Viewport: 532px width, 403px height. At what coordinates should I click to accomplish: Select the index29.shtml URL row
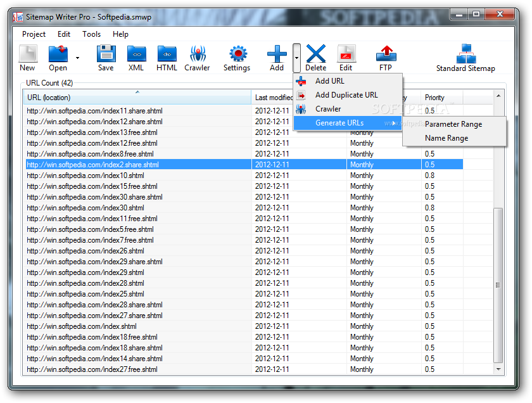(x=244, y=272)
